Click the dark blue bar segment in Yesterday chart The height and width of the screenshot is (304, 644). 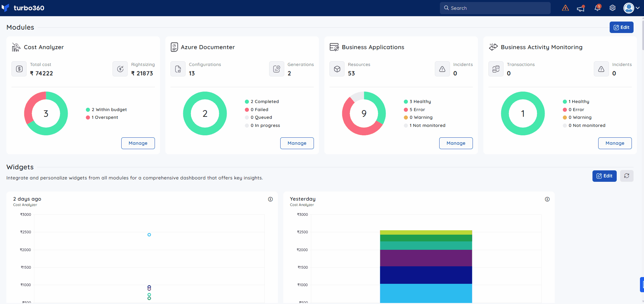point(426,275)
